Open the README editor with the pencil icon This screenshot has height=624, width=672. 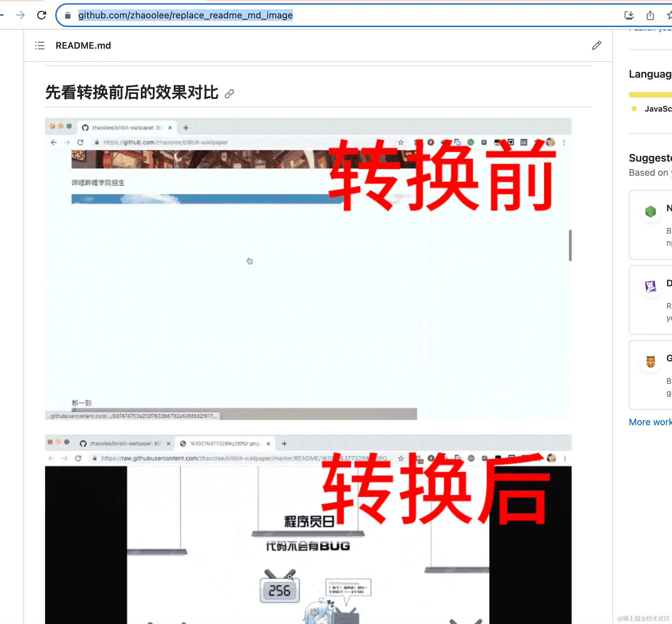click(x=596, y=45)
